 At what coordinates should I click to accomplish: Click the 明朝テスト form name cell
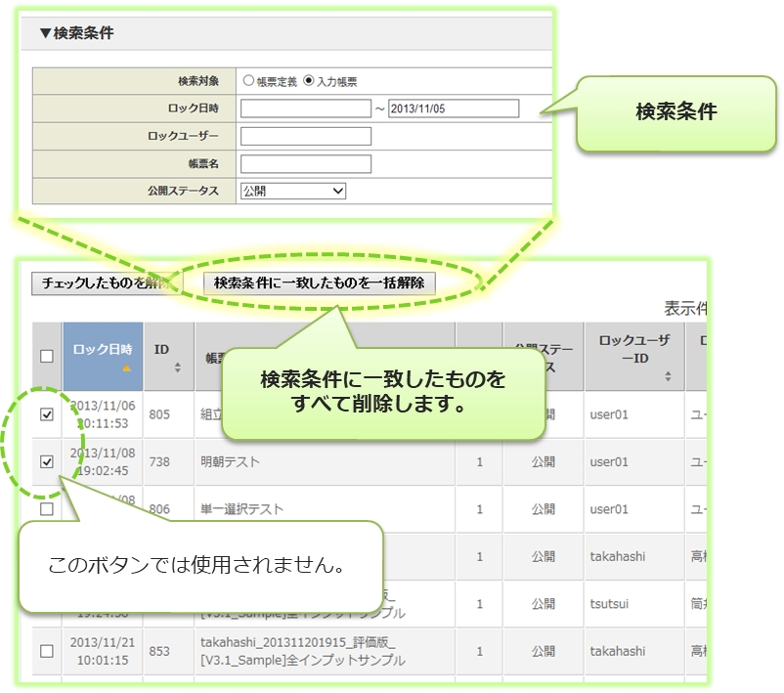coord(232,461)
